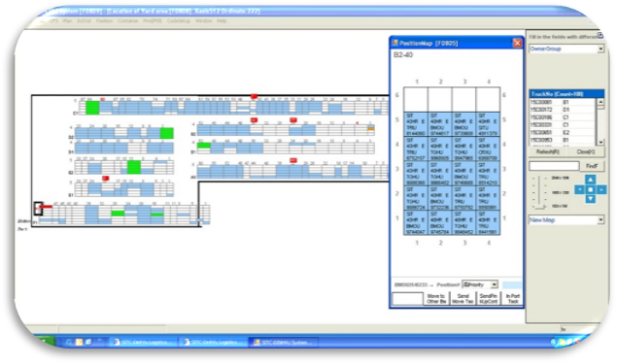Click the center square of the navigation pad
This screenshot has height=364, width=617.
(590, 189)
